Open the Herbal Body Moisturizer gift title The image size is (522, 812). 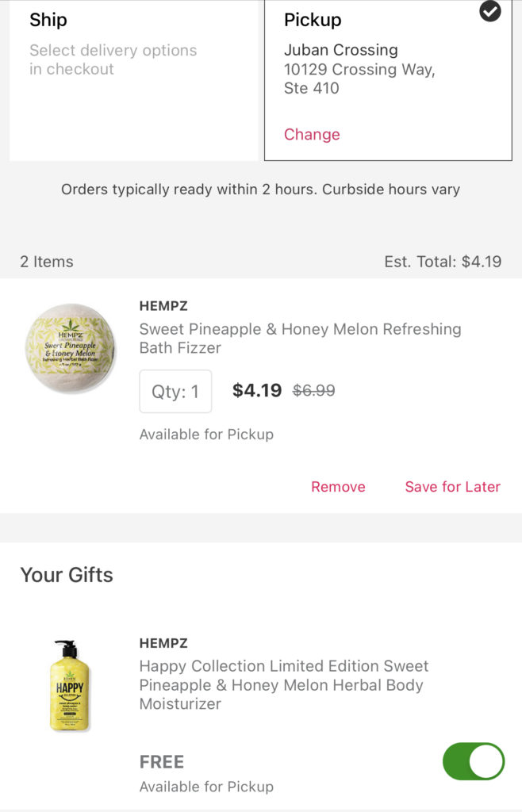(x=283, y=684)
